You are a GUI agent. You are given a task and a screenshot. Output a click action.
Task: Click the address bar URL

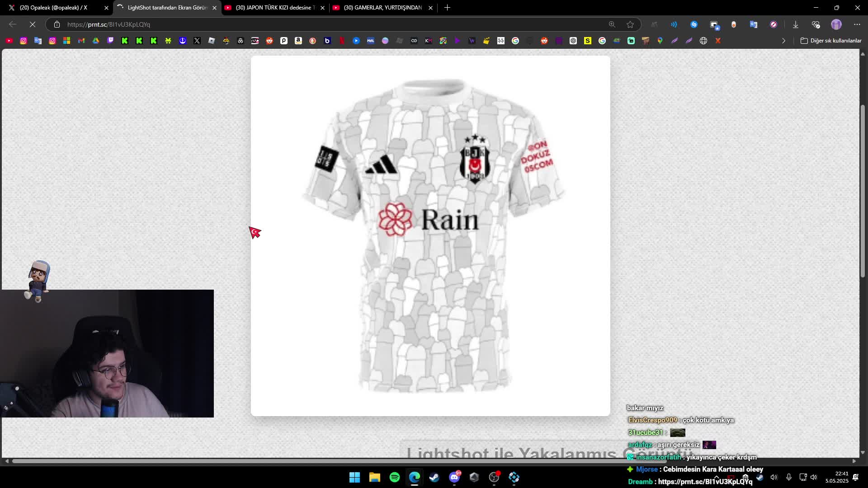108,24
